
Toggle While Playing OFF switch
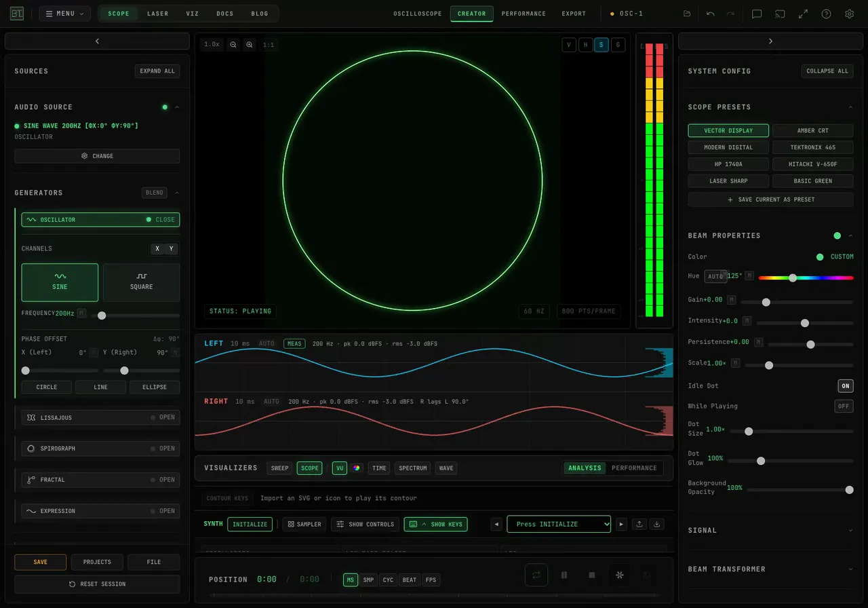844,406
